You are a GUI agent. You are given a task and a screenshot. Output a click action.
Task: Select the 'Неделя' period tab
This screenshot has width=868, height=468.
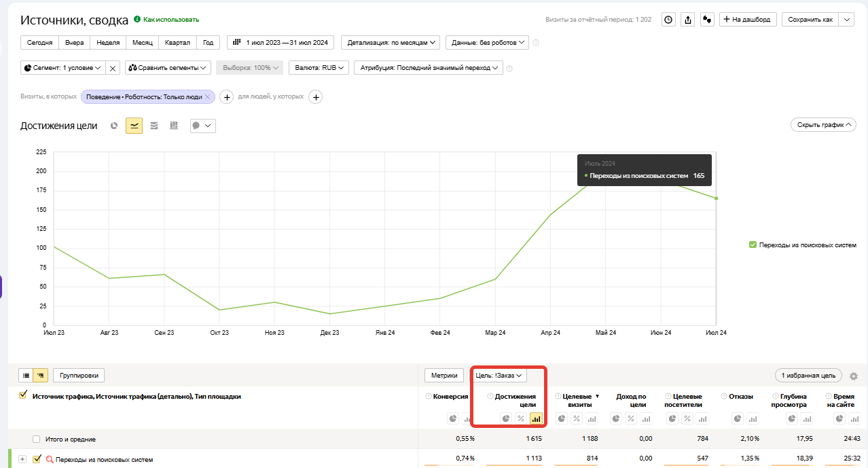click(108, 43)
